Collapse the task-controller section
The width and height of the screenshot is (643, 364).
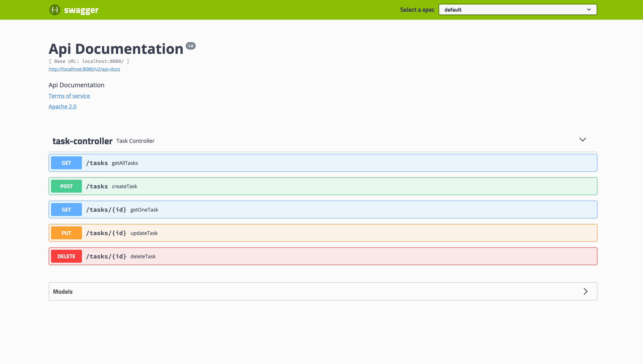point(583,140)
